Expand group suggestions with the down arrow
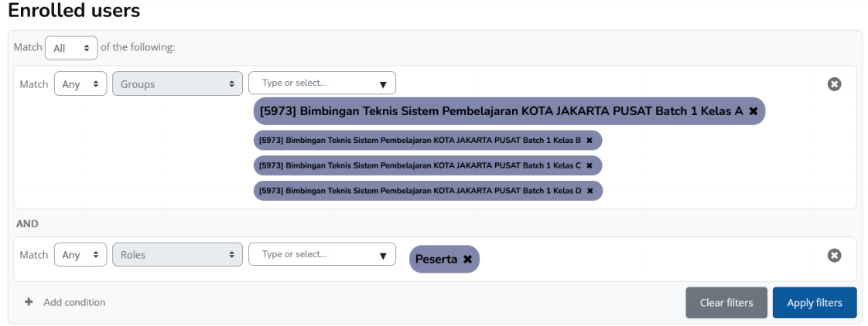 [382, 84]
